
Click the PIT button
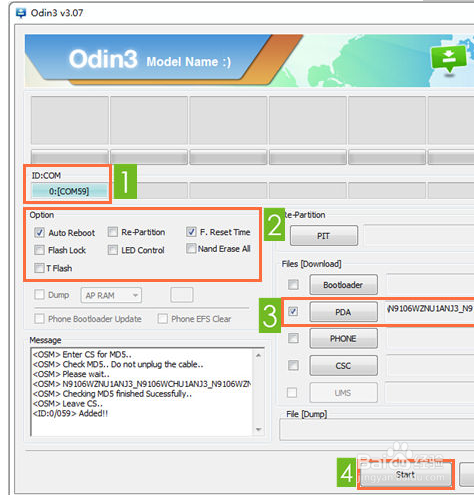pos(324,236)
